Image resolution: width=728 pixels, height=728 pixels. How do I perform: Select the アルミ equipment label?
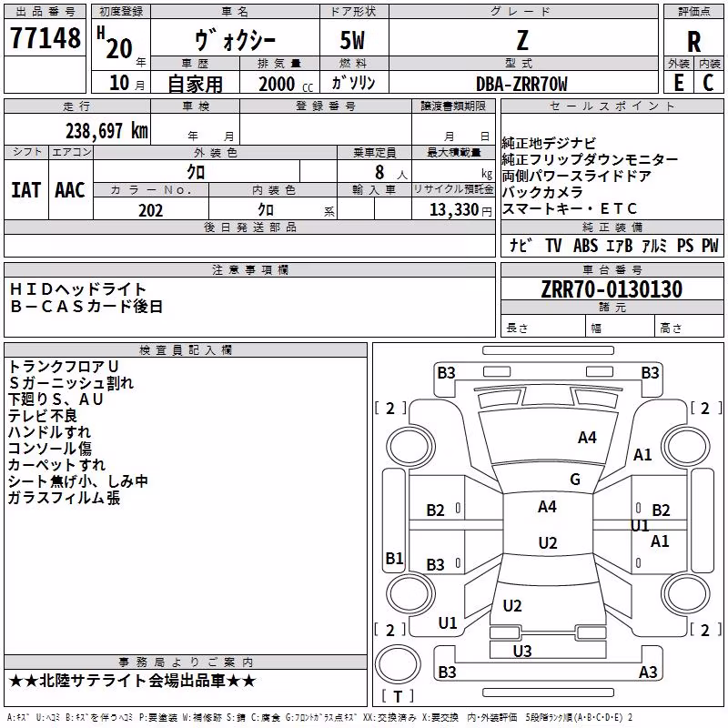(x=654, y=246)
